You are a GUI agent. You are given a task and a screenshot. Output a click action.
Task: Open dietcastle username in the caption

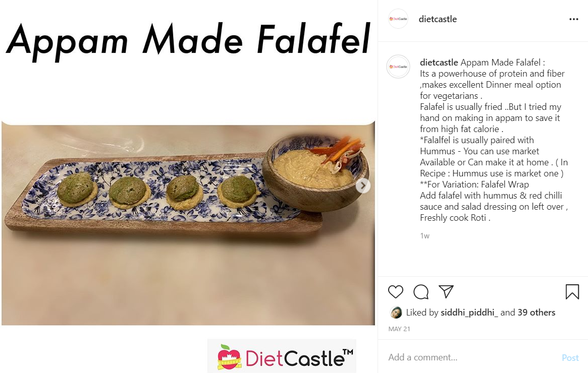[439, 63]
